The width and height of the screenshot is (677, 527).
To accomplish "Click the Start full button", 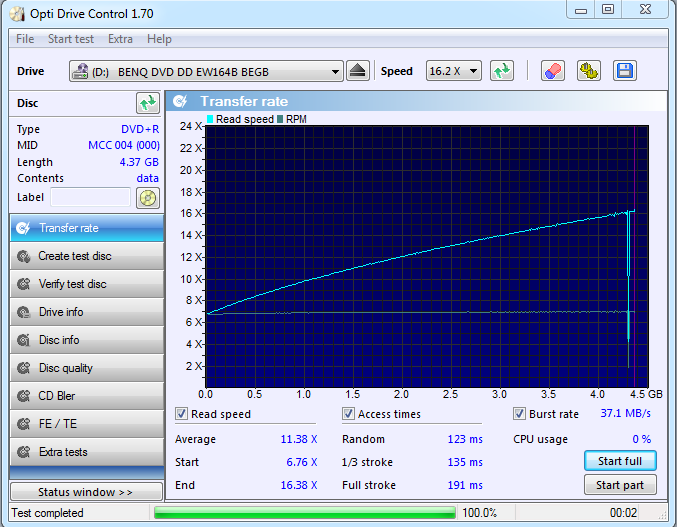I will 620,461.
